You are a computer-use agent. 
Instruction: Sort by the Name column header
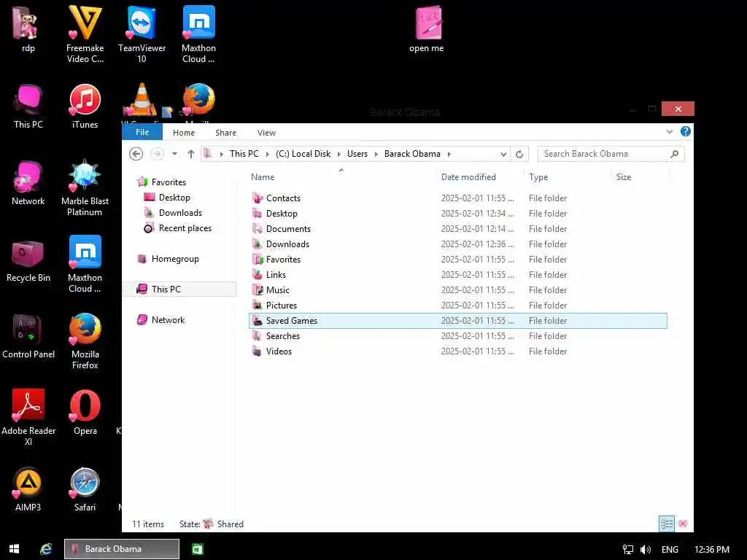(341, 177)
